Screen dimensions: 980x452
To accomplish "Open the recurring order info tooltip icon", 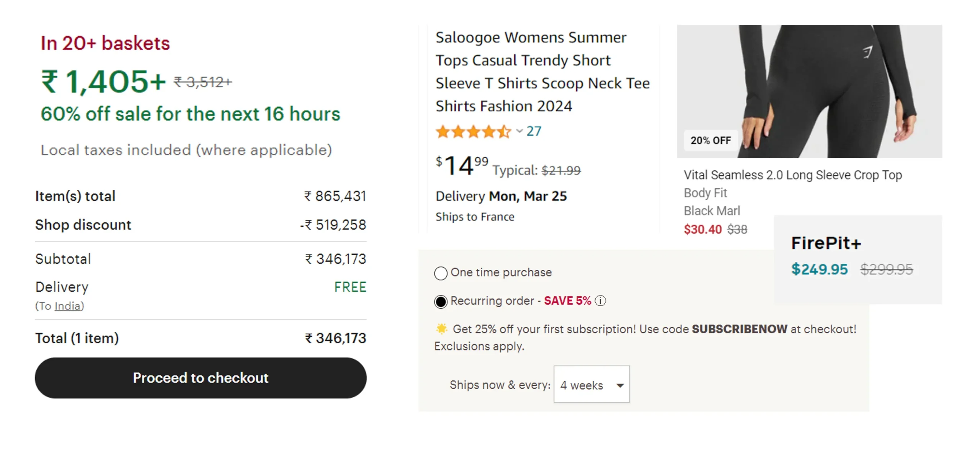I will 600,301.
